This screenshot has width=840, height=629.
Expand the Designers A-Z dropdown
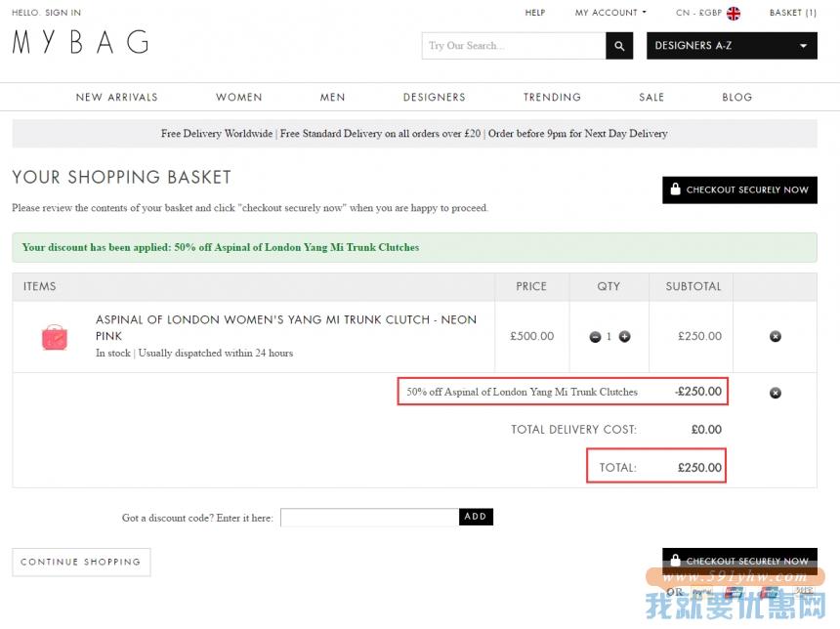click(732, 46)
